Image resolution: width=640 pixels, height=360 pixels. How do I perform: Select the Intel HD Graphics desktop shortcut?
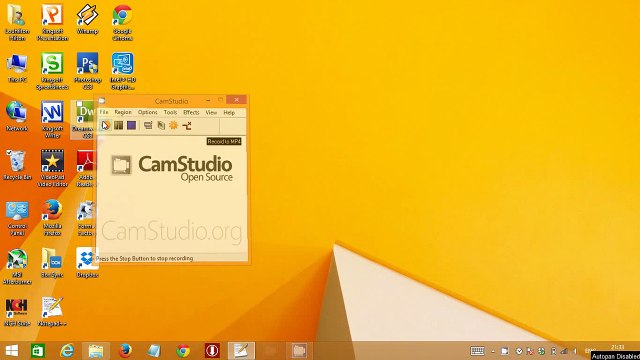[122, 71]
